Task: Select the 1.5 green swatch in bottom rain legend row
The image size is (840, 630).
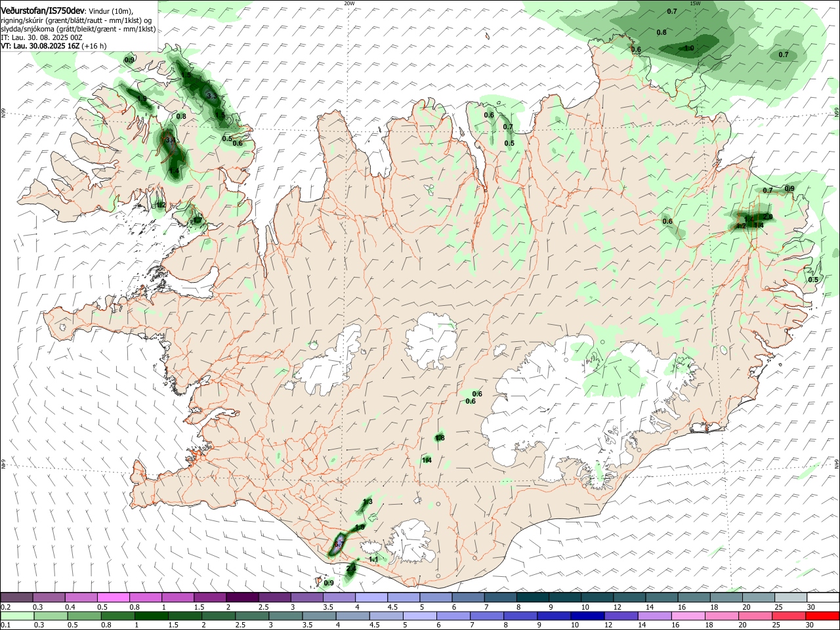Action: pyautogui.click(x=184, y=616)
